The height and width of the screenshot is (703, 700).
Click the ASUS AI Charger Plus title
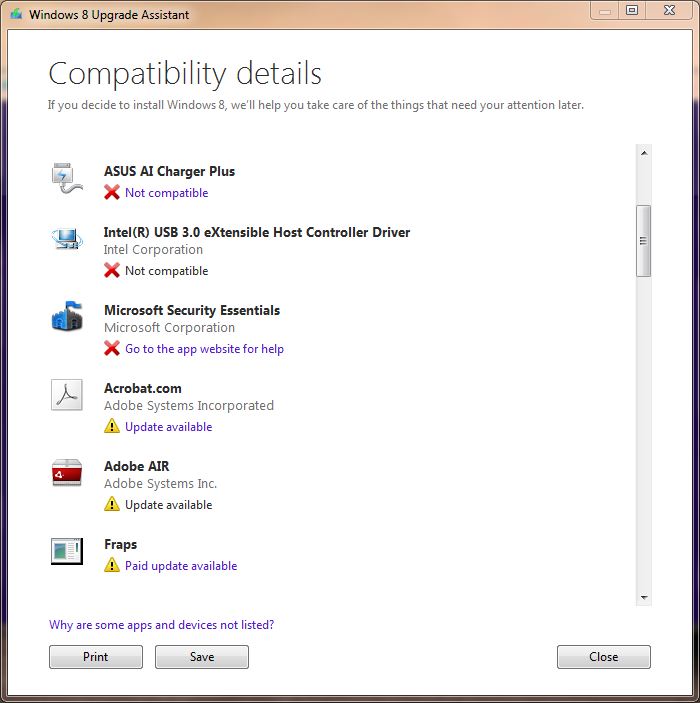point(170,171)
